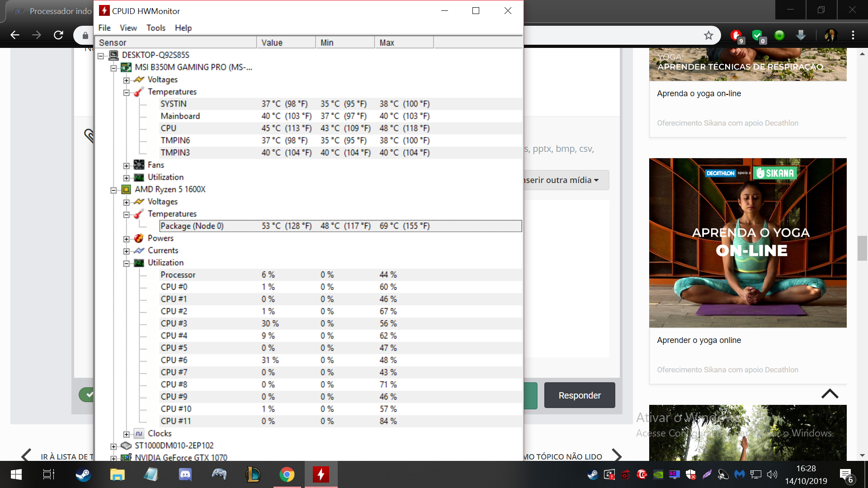
Task: Click the Currents wave icon
Action: pos(139,250)
